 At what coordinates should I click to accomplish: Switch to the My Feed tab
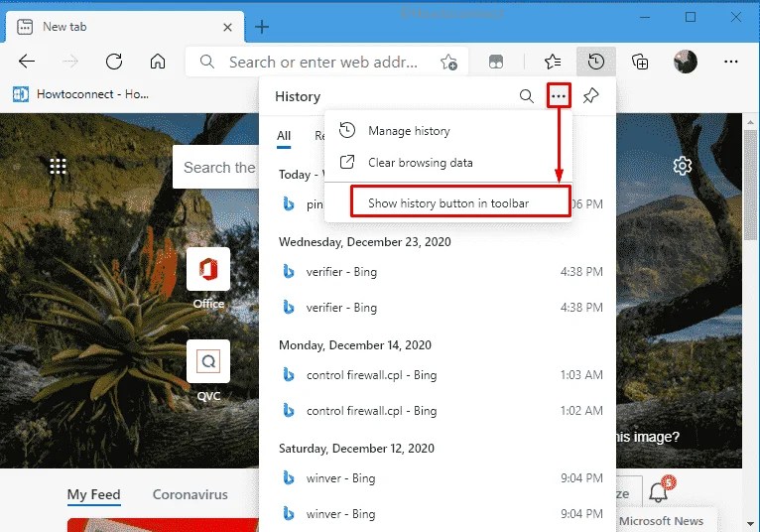pos(93,494)
